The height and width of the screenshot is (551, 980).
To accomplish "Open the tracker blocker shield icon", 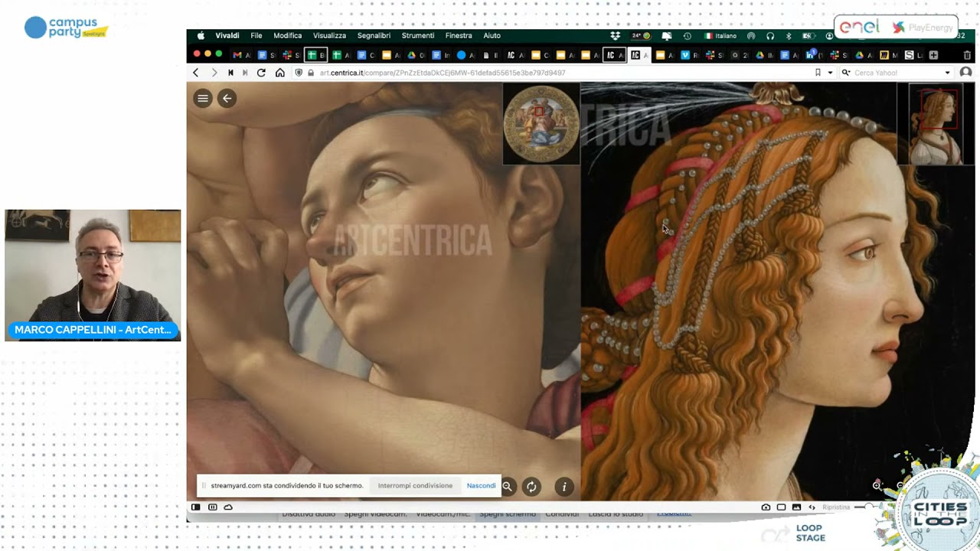I will 299,73.
